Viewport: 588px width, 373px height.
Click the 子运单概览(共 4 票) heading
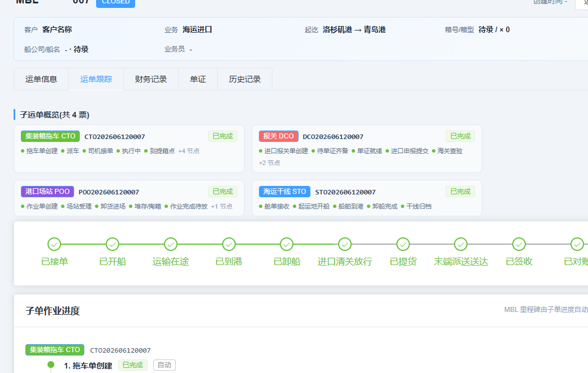[x=55, y=115]
